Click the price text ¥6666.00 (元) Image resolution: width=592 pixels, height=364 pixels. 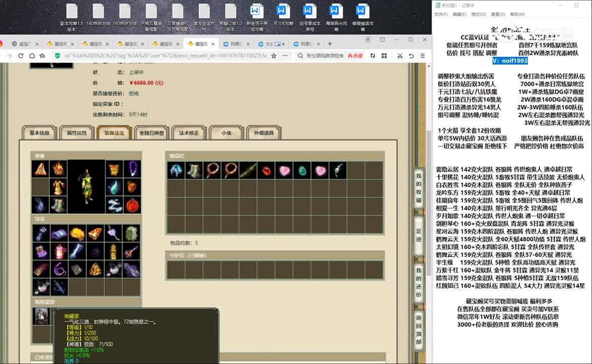tap(146, 83)
